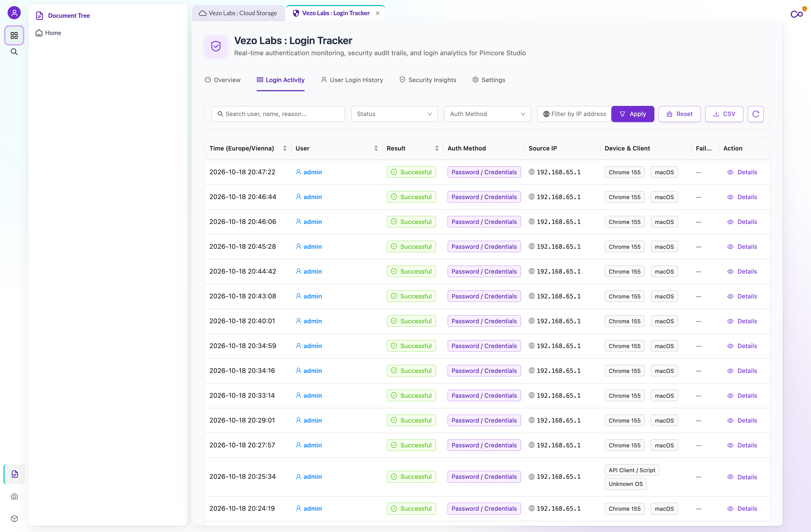Close the Login Tracker tab

pyautogui.click(x=378, y=13)
